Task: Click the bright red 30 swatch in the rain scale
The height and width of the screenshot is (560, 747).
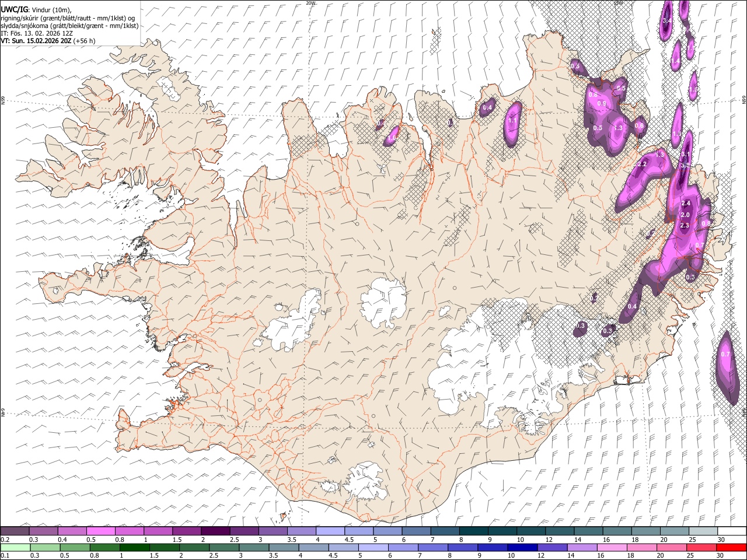Action: point(731,548)
